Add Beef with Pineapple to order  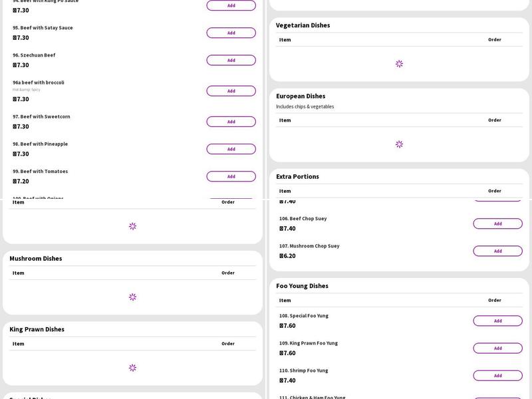coord(231,149)
